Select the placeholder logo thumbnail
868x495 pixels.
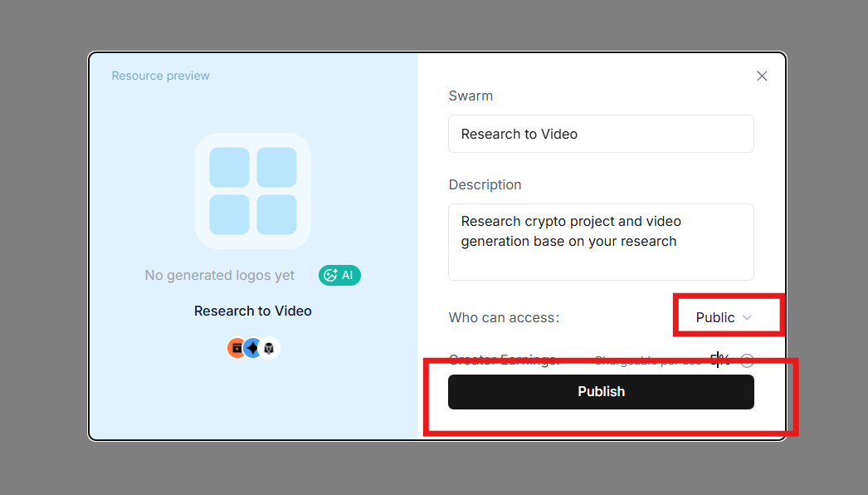click(253, 191)
